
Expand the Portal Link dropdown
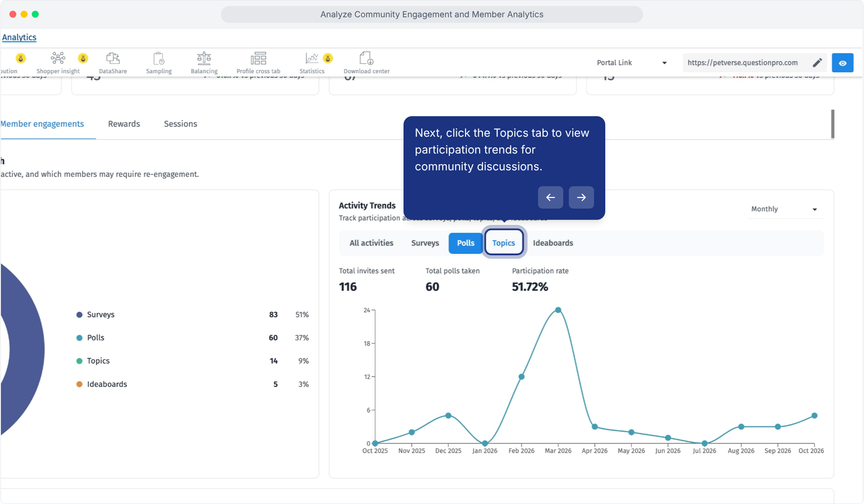(631, 63)
